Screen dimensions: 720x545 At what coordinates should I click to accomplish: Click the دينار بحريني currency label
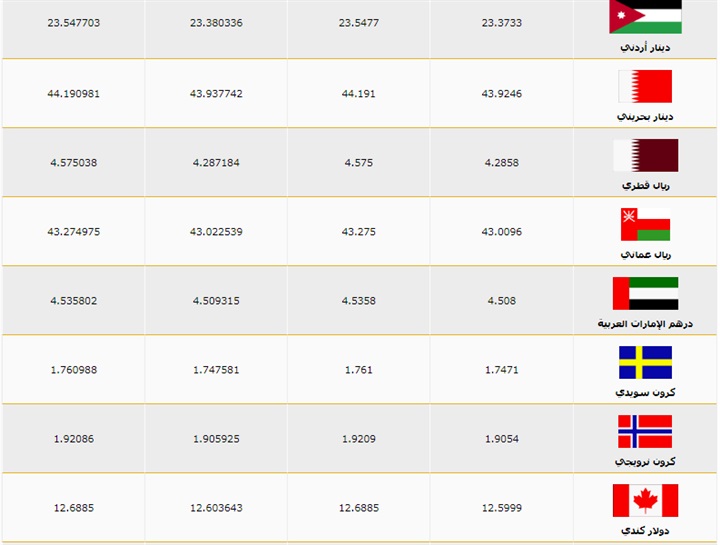click(x=645, y=116)
